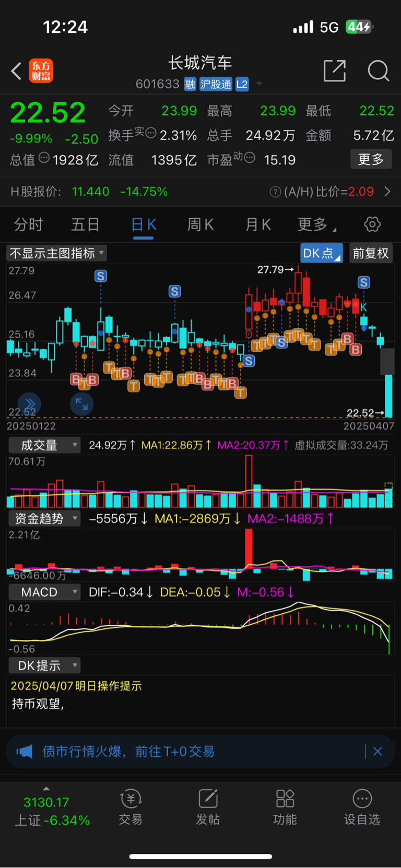Screen dimensions: 401x868
Task: Tap the 虚拟成交量:33.24万 label
Action: 341,445
